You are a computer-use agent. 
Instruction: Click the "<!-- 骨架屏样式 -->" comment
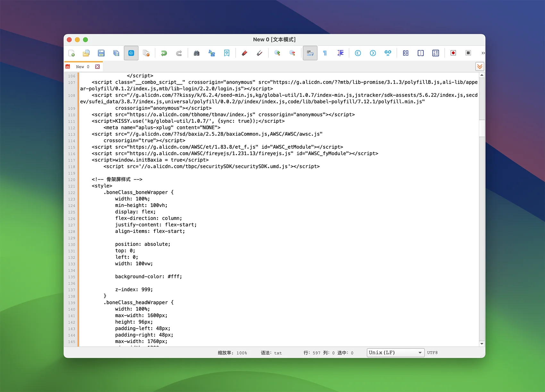click(117, 179)
